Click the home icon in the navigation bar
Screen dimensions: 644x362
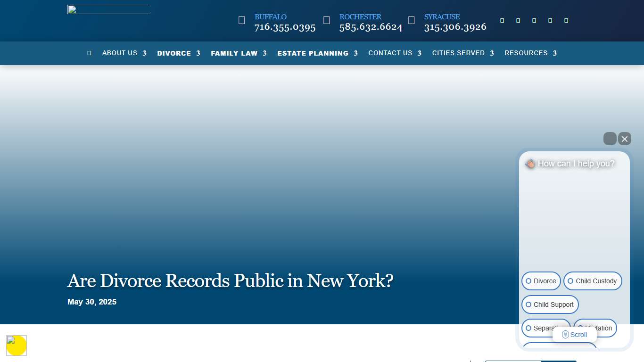click(x=89, y=53)
